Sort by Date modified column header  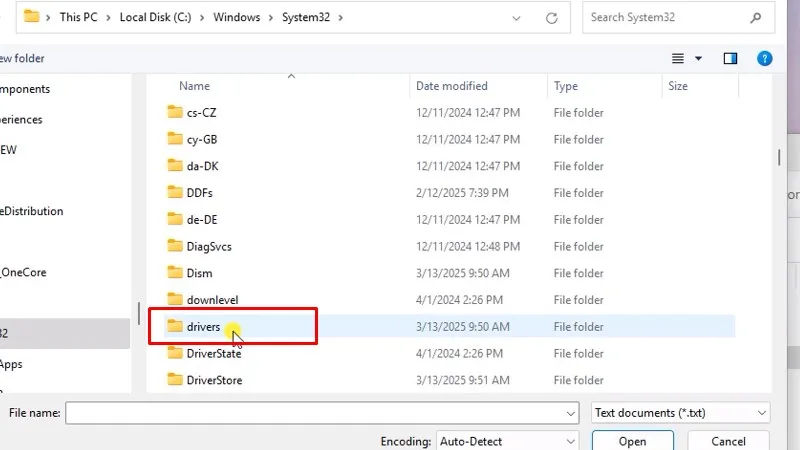[452, 86]
